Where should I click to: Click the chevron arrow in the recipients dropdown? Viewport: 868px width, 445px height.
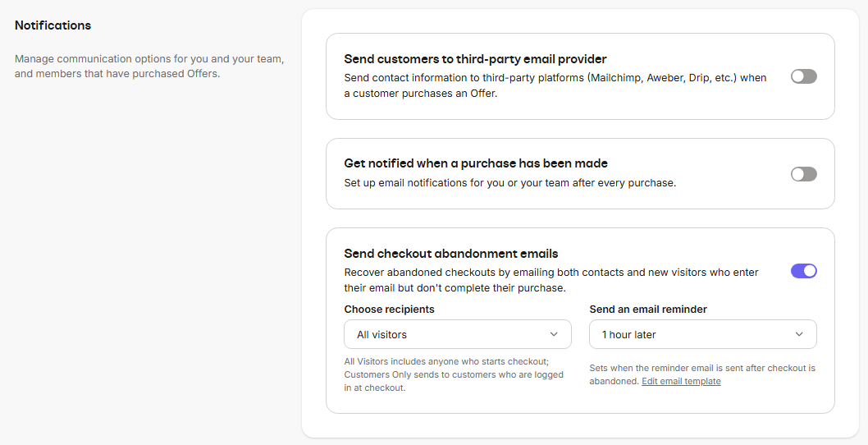pos(555,334)
